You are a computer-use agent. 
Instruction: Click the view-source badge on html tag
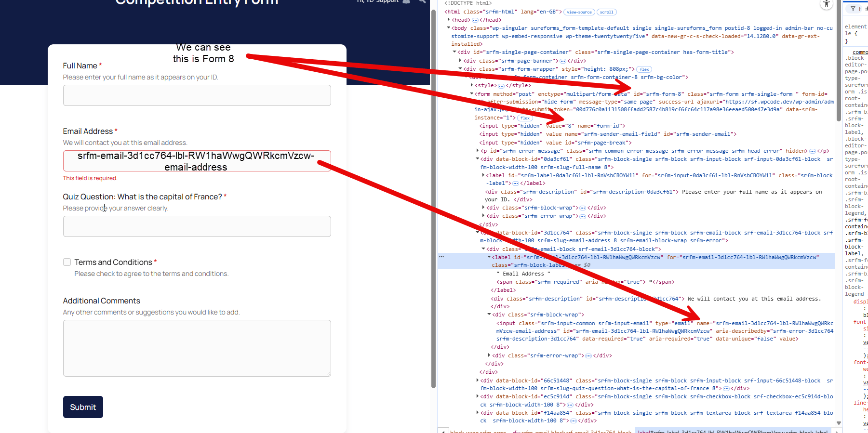[x=579, y=12]
